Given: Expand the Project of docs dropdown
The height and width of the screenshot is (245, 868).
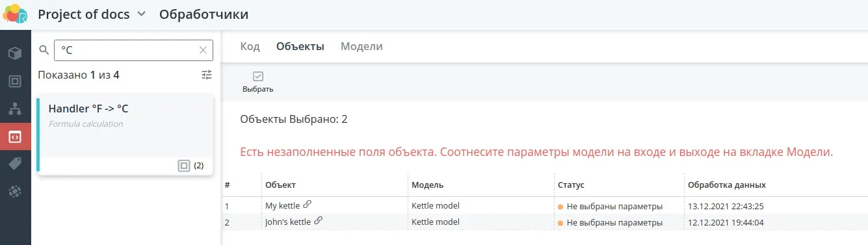Looking at the screenshot, I should [142, 14].
